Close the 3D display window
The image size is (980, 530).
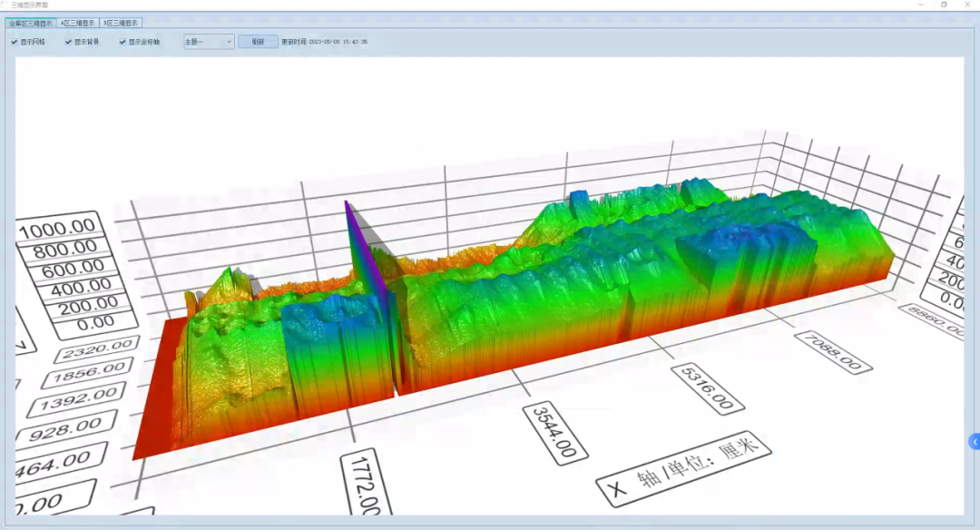[967, 5]
